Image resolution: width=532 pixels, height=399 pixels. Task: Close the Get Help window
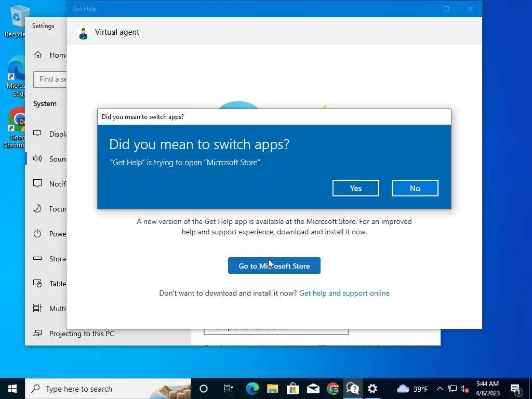click(470, 9)
